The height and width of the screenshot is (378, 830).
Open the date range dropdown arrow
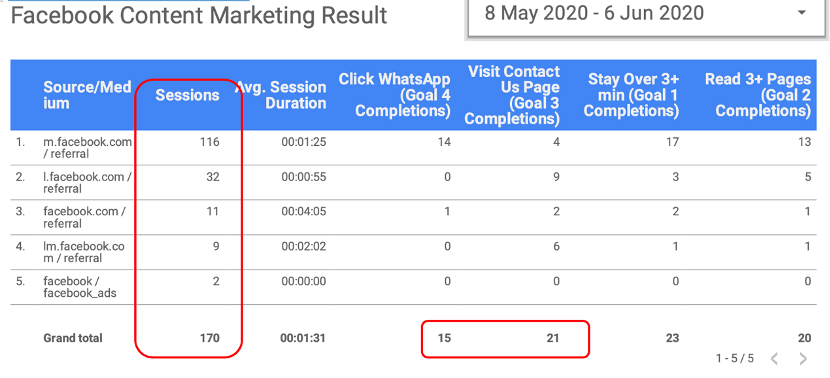pyautogui.click(x=801, y=13)
